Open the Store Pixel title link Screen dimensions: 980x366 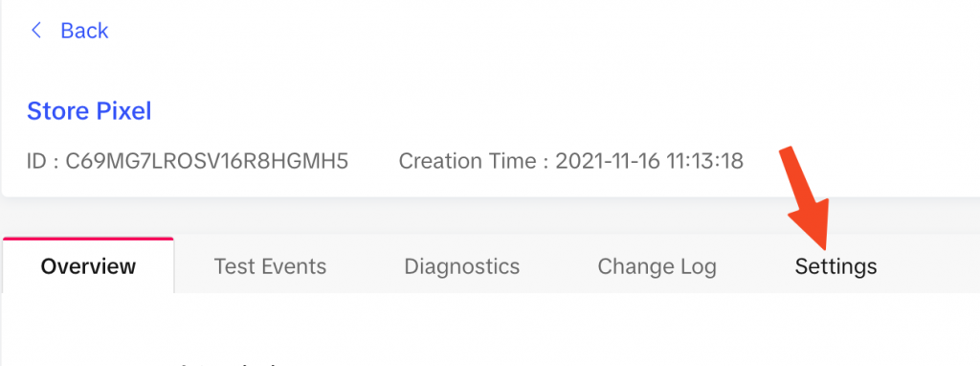coord(89,111)
